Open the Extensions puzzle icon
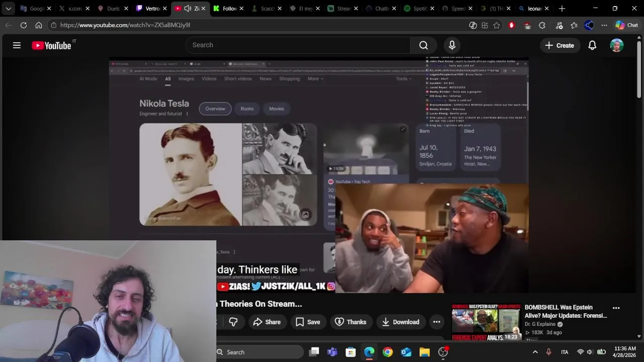The width and height of the screenshot is (644, 362). [x=542, y=25]
